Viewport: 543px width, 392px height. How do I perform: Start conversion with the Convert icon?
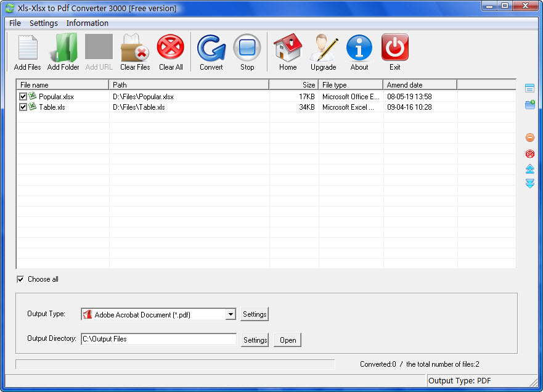click(211, 48)
